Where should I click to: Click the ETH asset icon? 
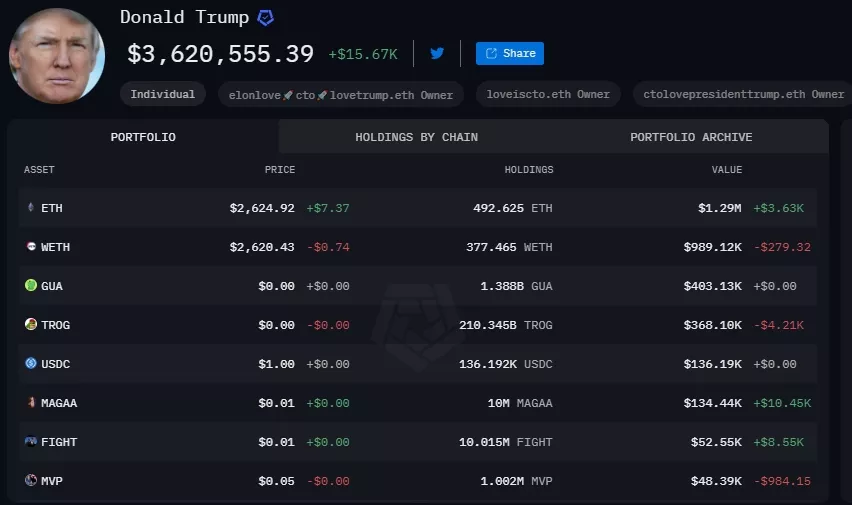(x=30, y=208)
